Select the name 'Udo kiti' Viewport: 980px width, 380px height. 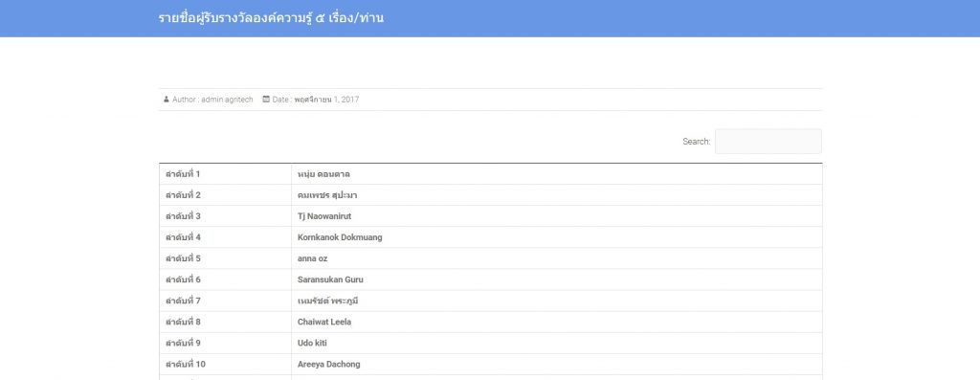tap(313, 343)
